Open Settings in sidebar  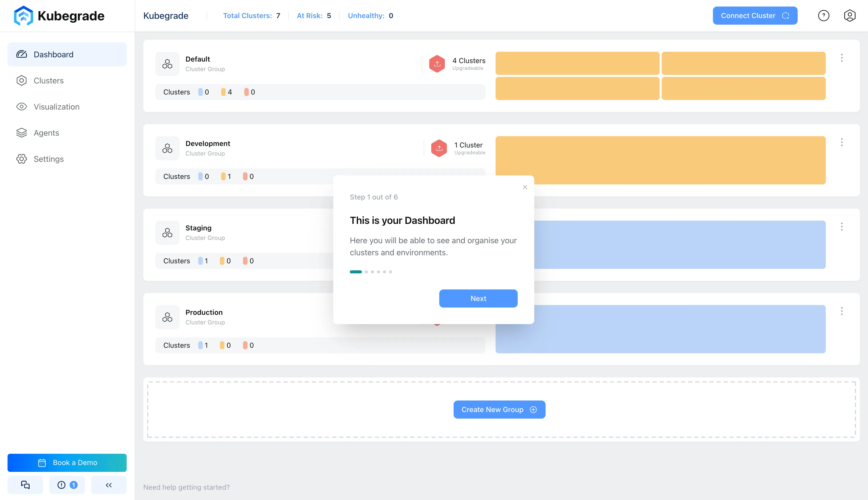pyautogui.click(x=67, y=159)
